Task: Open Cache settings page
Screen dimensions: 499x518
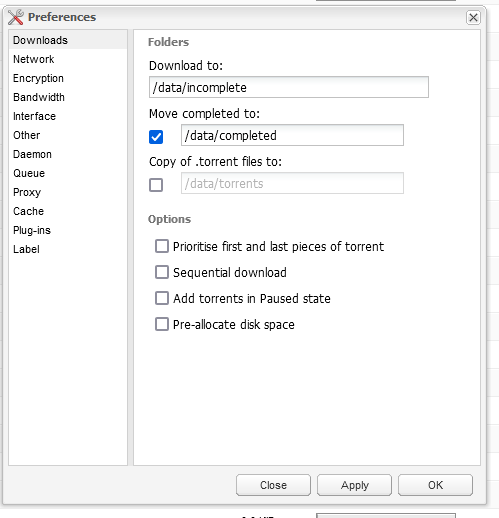Action: coord(68,211)
